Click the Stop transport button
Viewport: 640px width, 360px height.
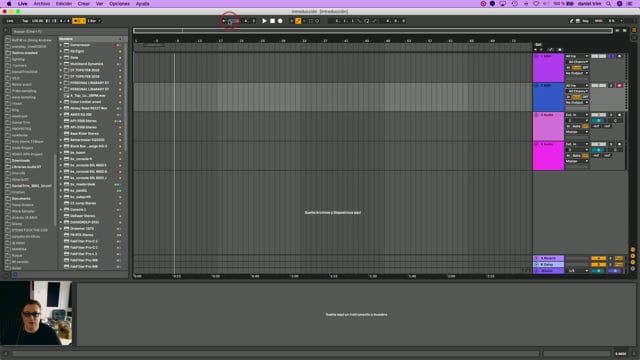[x=272, y=21]
